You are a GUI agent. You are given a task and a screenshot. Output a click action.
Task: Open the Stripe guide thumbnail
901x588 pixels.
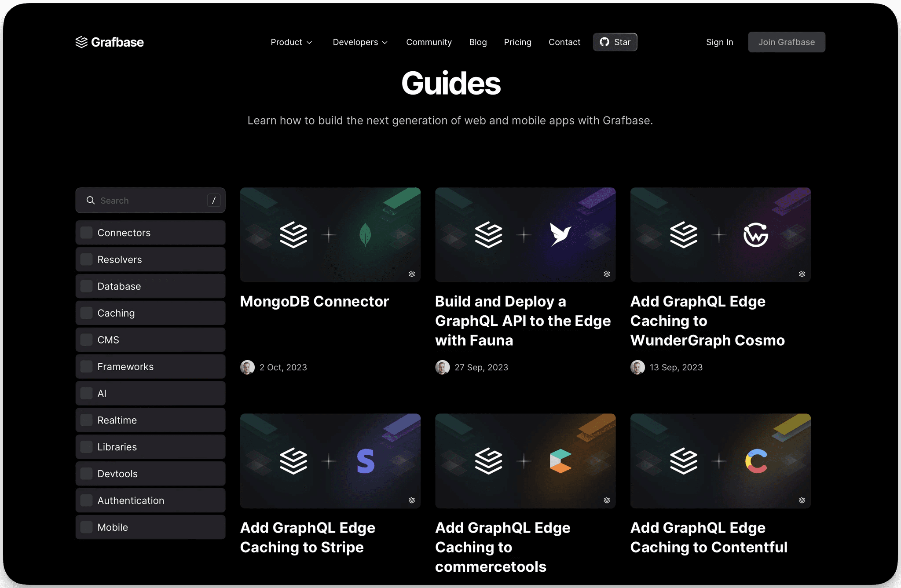click(x=330, y=461)
